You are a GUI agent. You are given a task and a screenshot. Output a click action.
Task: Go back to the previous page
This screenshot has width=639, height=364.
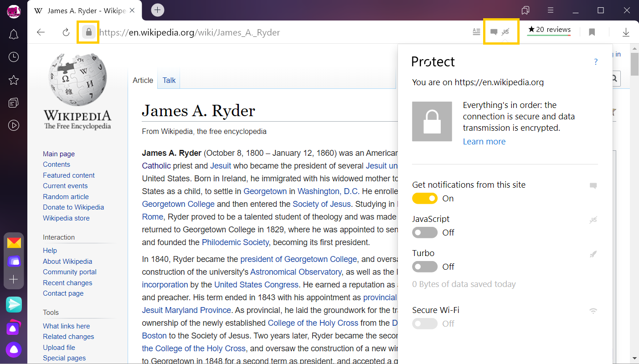(x=41, y=32)
